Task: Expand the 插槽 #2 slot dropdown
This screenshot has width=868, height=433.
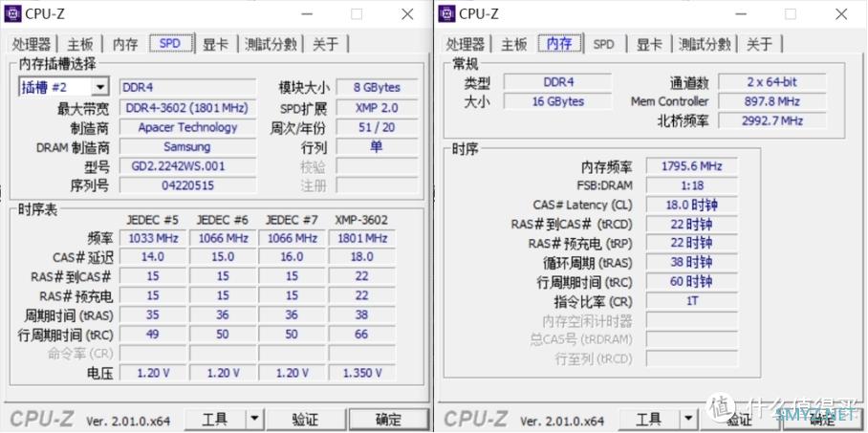Action: [100, 87]
